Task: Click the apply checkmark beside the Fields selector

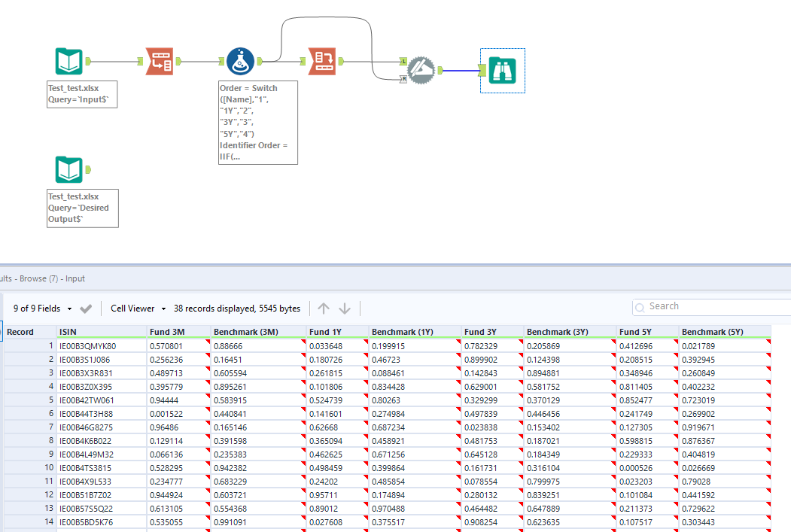Action: click(86, 308)
